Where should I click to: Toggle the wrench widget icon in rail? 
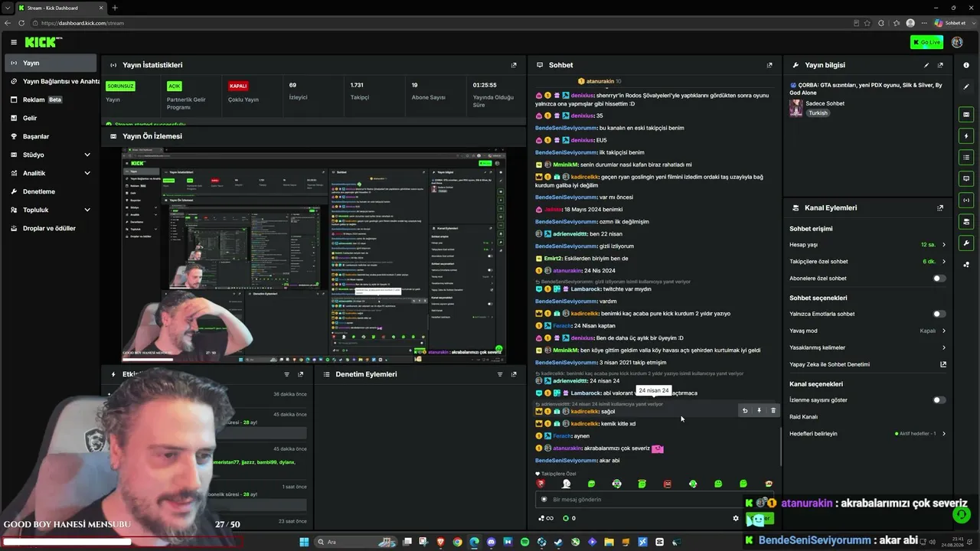966,243
